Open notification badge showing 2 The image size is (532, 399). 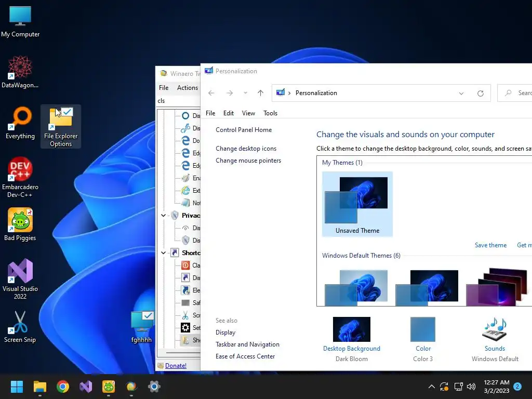517,387
